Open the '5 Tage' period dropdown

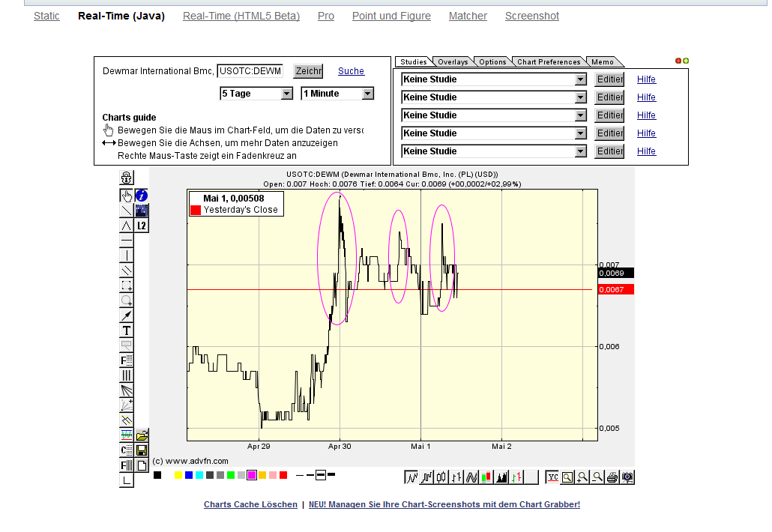tap(286, 94)
